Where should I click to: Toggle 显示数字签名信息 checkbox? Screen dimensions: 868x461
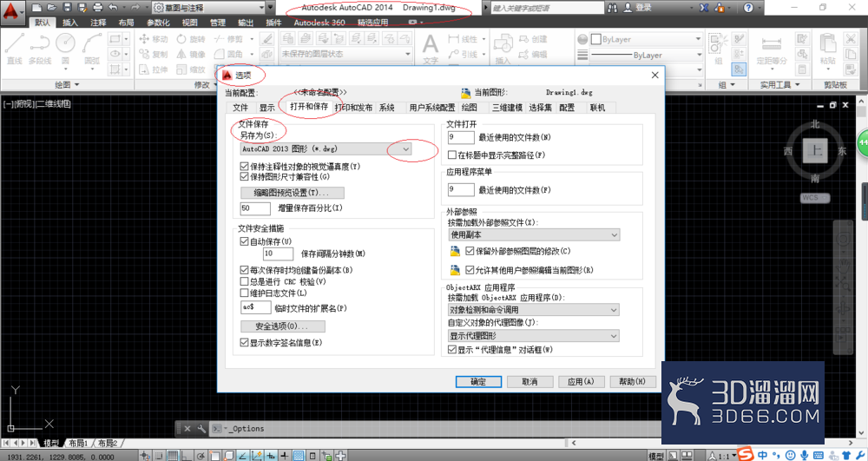coord(244,343)
